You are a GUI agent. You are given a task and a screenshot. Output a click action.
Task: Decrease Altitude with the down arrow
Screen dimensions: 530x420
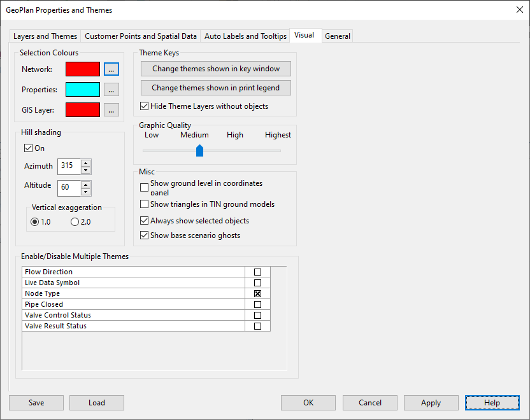point(86,192)
